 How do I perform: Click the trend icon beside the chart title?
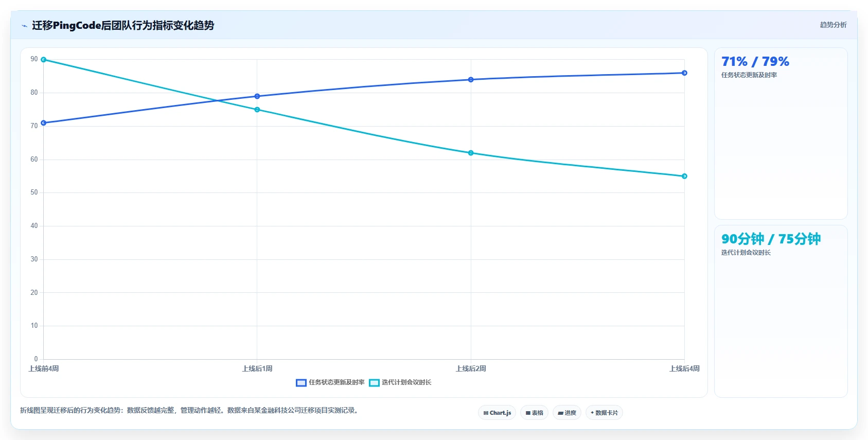click(24, 26)
